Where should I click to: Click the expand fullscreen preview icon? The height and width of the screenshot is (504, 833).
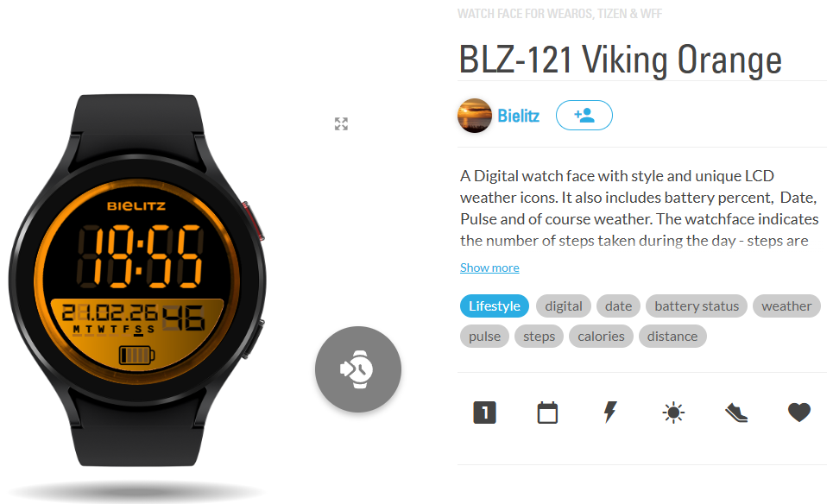pyautogui.click(x=341, y=123)
